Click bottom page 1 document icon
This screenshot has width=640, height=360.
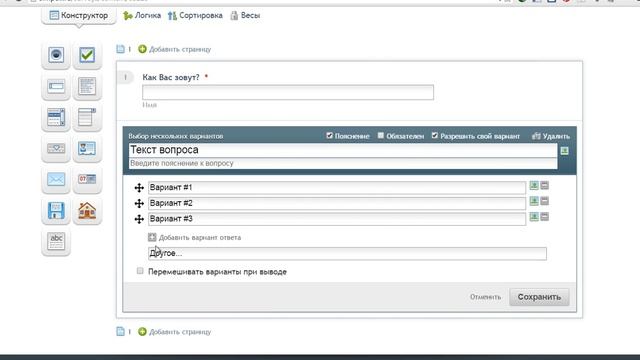tap(120, 331)
